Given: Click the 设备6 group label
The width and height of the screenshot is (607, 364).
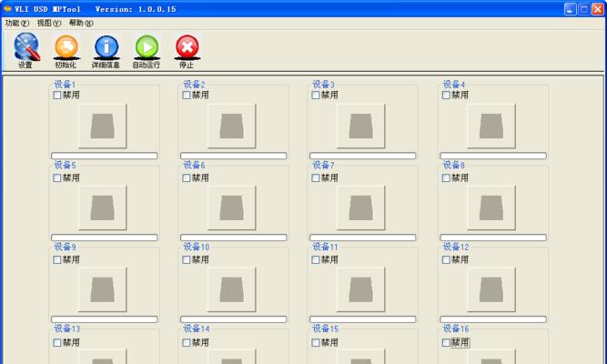Looking at the screenshot, I should pyautogui.click(x=194, y=165).
